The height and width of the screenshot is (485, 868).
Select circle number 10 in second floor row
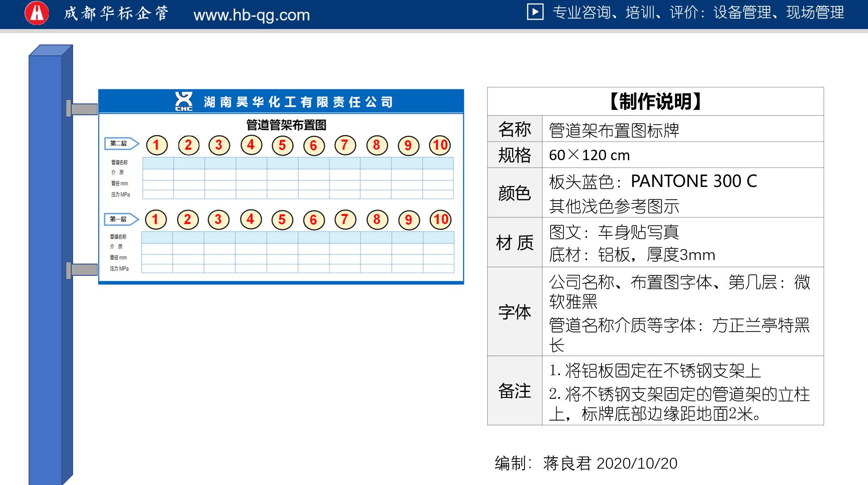point(439,145)
